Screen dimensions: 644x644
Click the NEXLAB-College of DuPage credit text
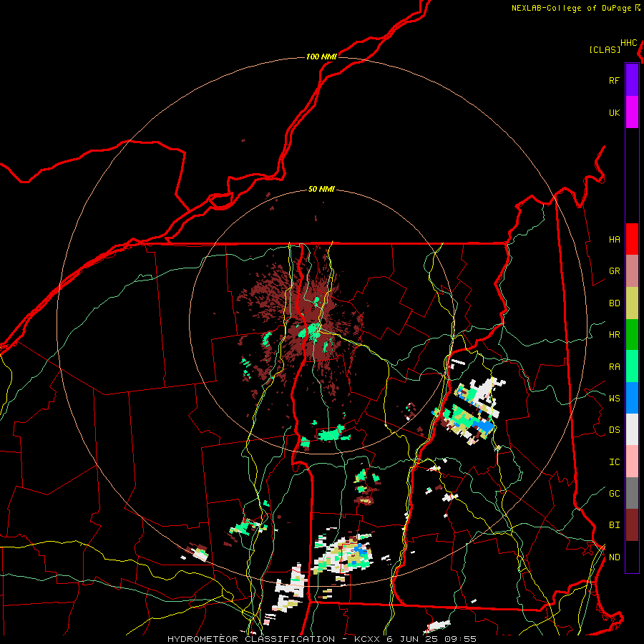(x=571, y=8)
